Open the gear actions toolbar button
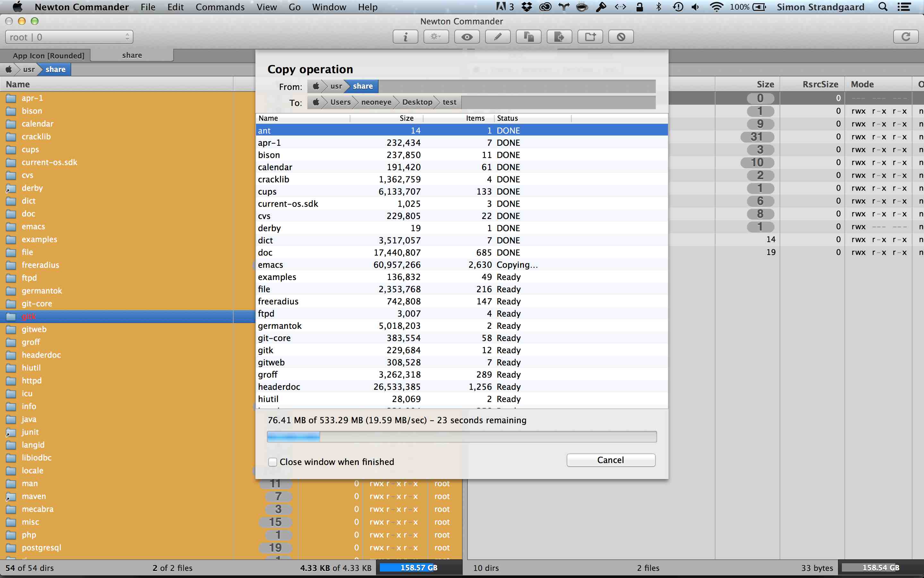The height and width of the screenshot is (578, 924). point(436,37)
